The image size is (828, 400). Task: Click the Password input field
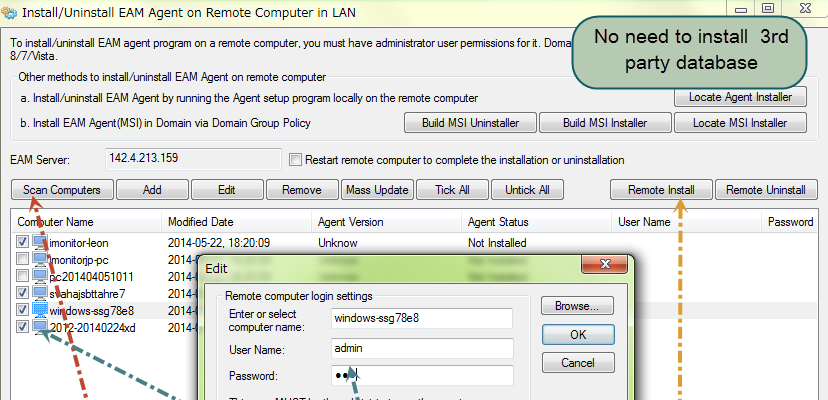(421, 376)
